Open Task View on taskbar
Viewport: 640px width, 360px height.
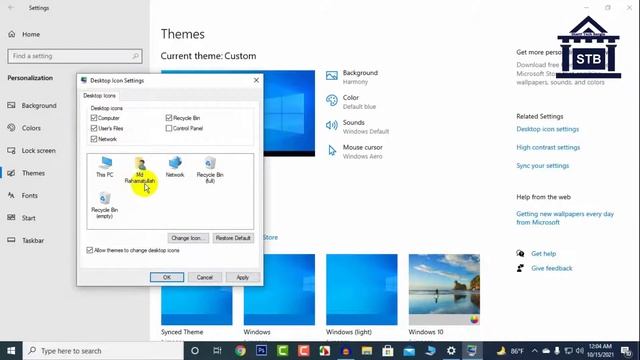217,351
